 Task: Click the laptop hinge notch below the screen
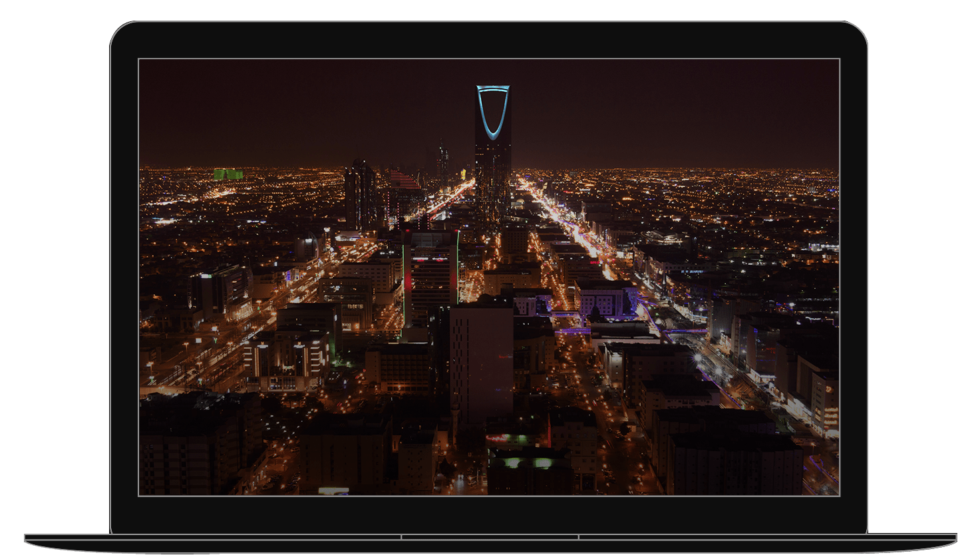coord(490,537)
